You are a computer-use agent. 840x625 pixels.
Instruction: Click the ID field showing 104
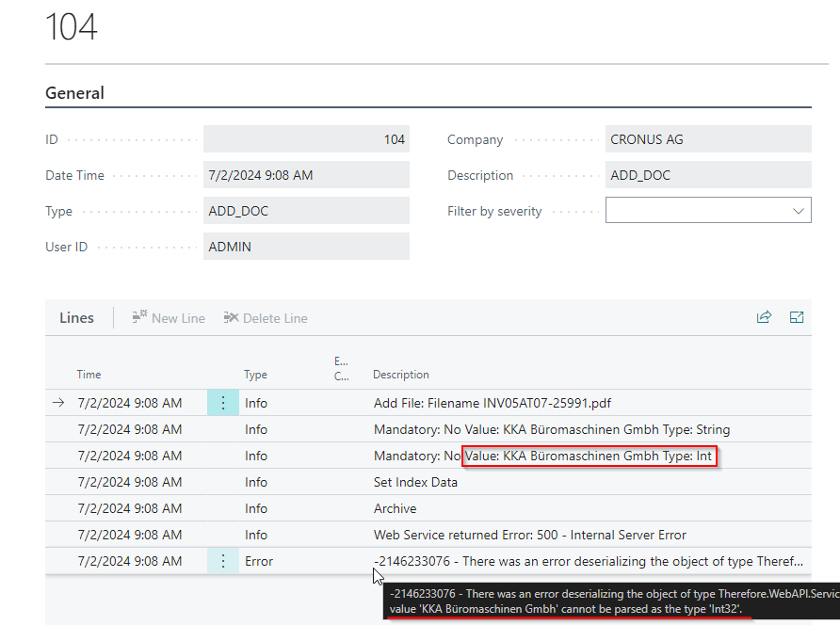tap(306, 139)
